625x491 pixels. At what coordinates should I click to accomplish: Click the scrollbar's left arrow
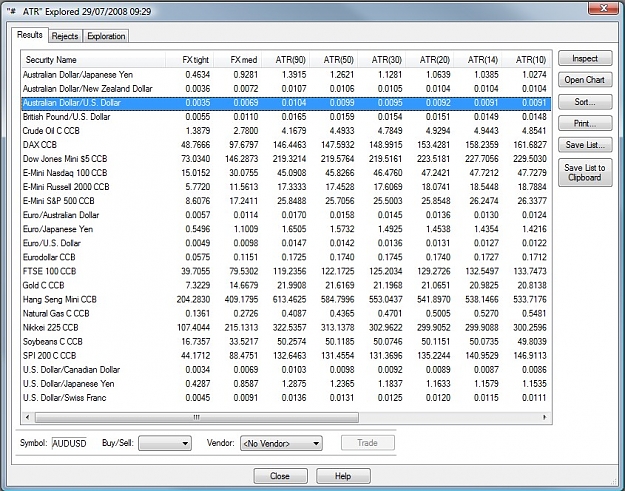click(x=28, y=417)
